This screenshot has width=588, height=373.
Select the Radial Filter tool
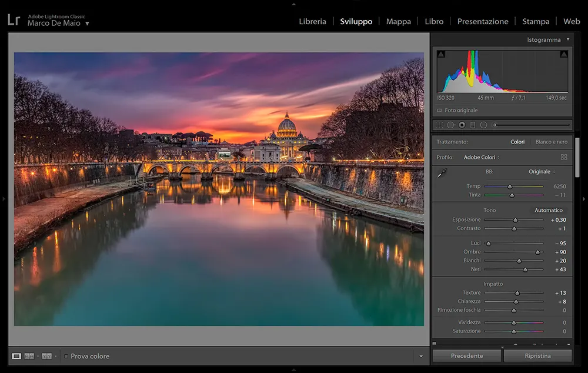click(484, 125)
